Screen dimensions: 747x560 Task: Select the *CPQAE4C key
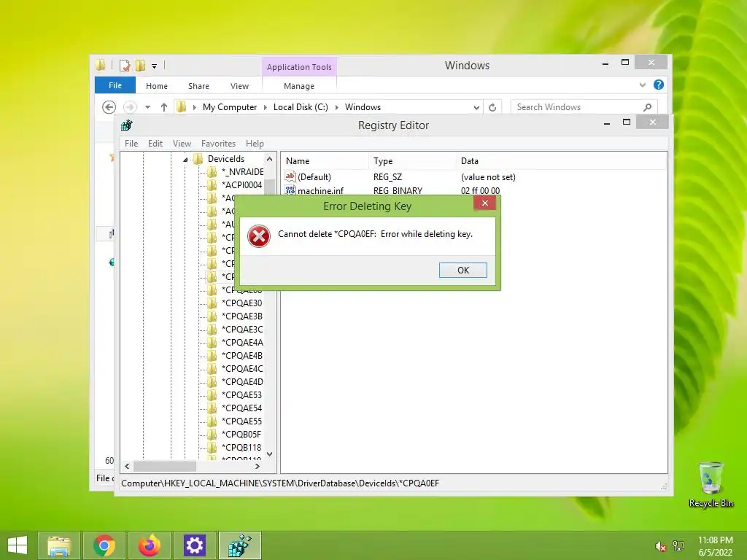point(242,368)
